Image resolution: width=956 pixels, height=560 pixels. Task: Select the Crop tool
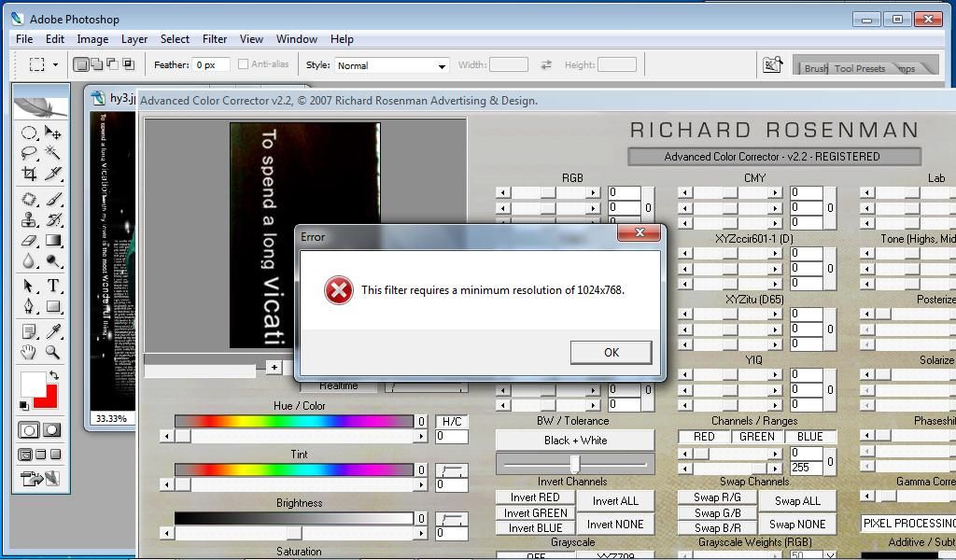pos(29,174)
